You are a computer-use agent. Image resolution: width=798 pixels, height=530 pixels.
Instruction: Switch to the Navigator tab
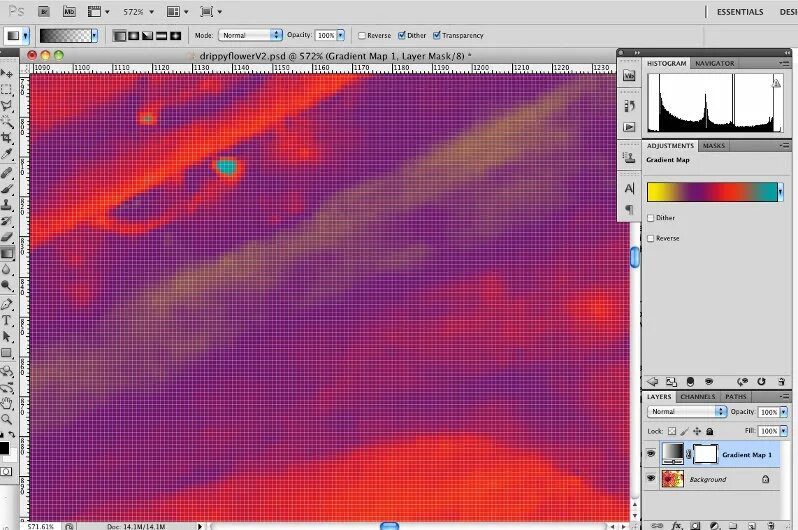(715, 63)
